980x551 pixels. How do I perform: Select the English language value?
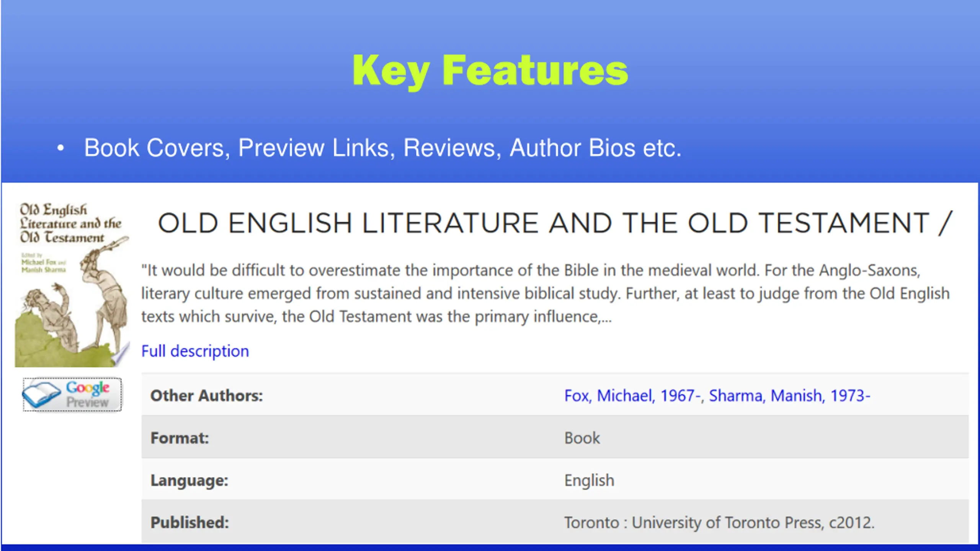(x=590, y=481)
